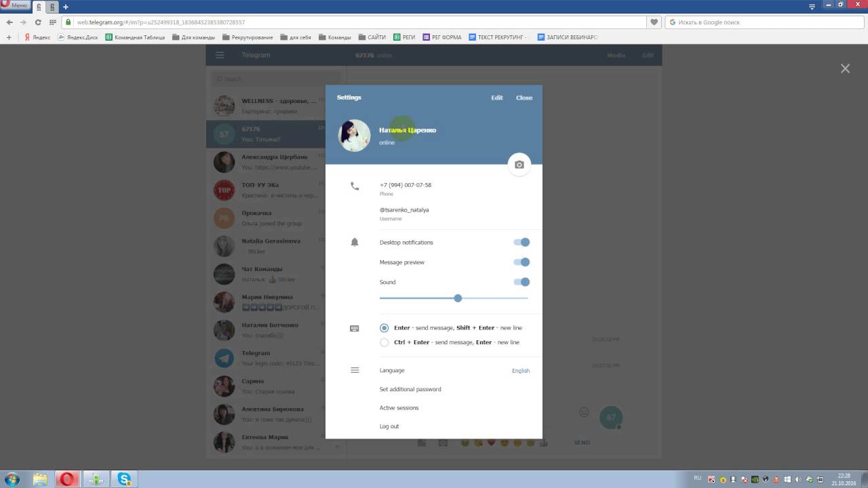Open the Командная Таблица bookmark
The height and width of the screenshot is (488, 868).
(x=135, y=37)
